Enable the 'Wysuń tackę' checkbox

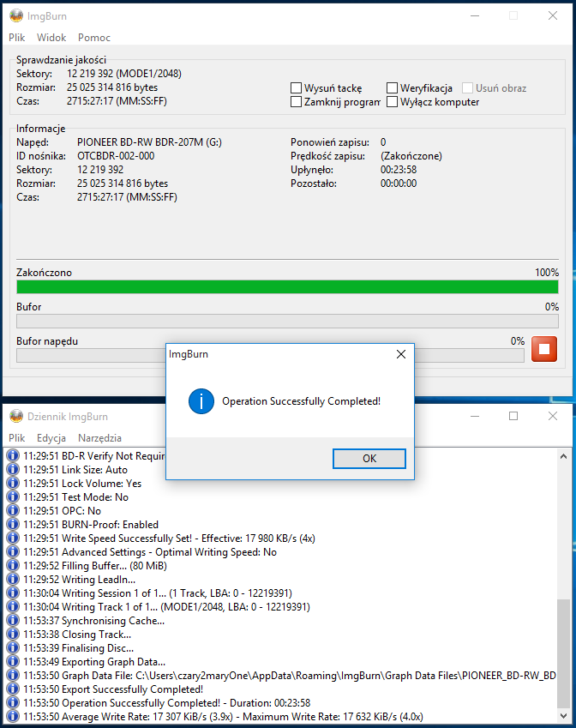click(296, 87)
